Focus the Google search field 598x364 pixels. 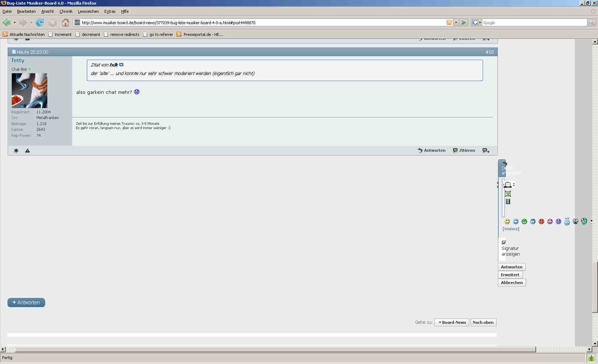click(534, 22)
